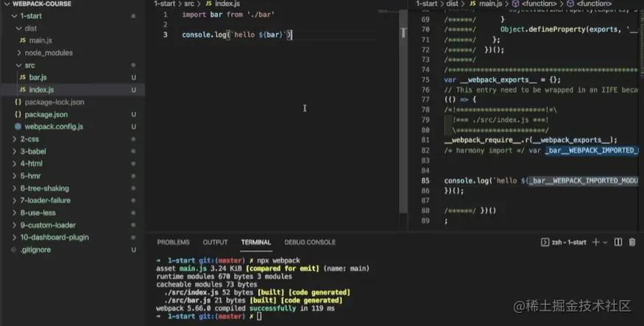
Task: Collapse the src folder
Action: coord(18,65)
